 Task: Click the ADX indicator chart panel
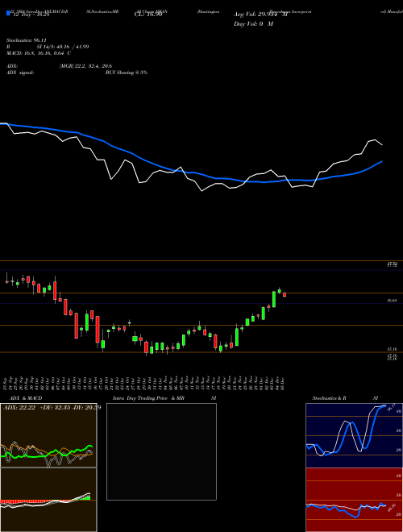coord(48,435)
